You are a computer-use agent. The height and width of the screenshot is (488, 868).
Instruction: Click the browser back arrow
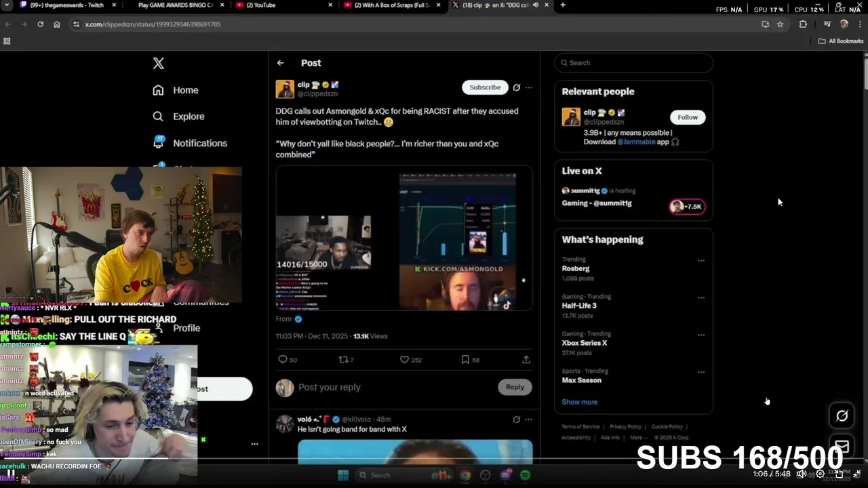coord(7,24)
